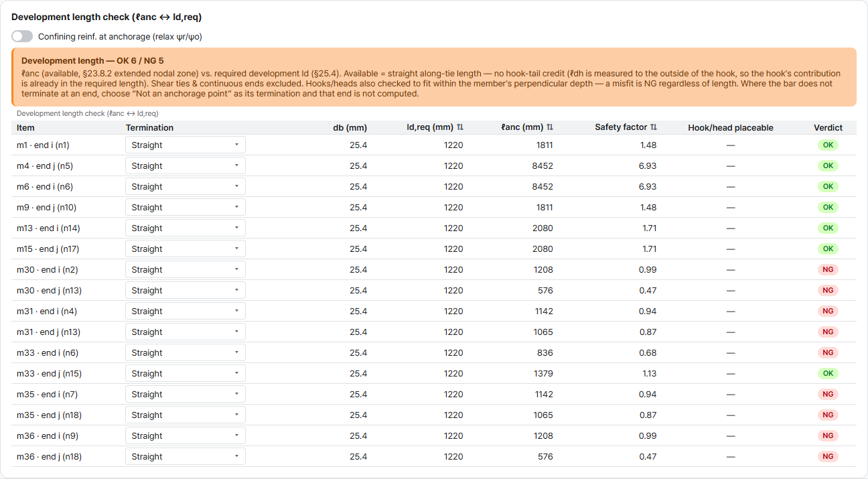Click the Development length — OK 6 / NG 5 heading
The height and width of the screenshot is (479, 868).
92,60
